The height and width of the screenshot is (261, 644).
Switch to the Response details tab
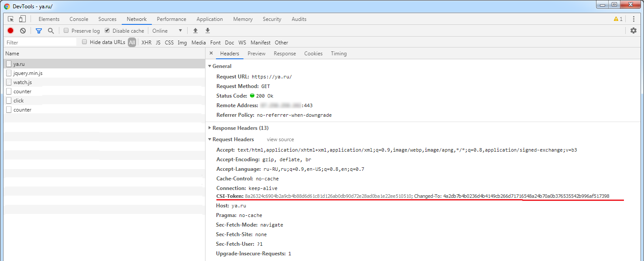click(285, 54)
